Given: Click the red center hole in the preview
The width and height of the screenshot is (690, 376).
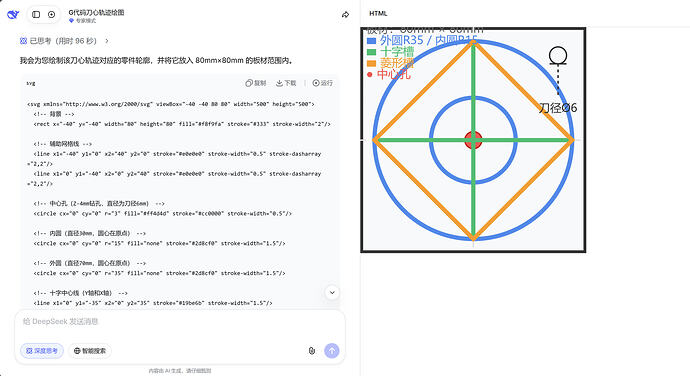Looking at the screenshot, I should (x=473, y=140).
